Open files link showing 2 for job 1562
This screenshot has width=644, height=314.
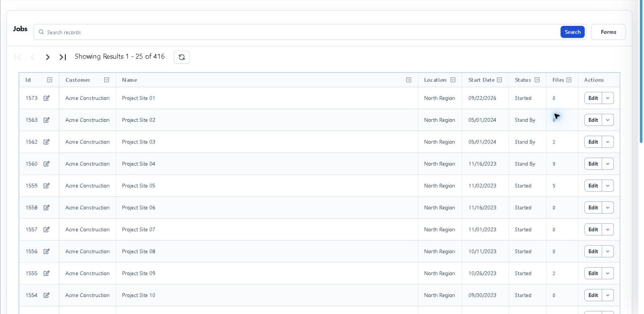tap(554, 142)
